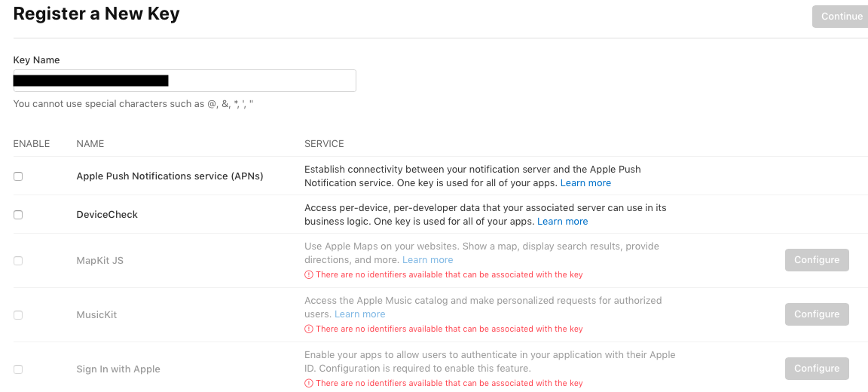Click MusicKit no identifiers error message

449,329
